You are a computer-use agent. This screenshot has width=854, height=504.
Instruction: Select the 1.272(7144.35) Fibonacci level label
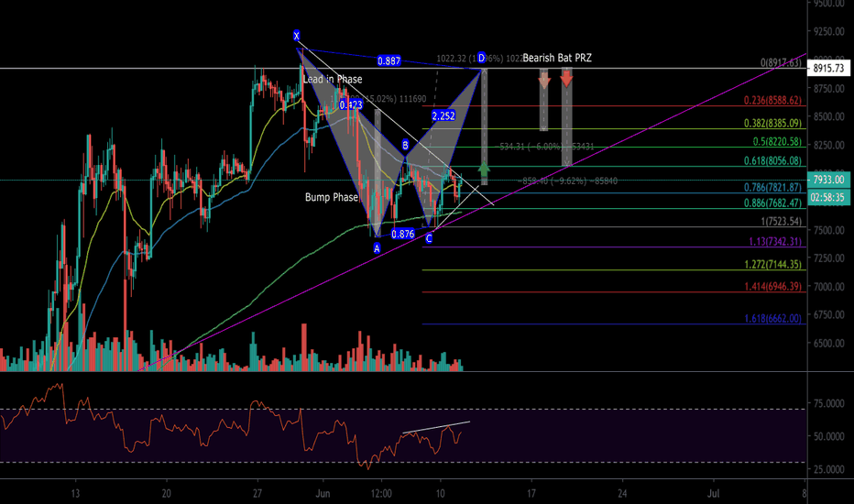[772, 264]
